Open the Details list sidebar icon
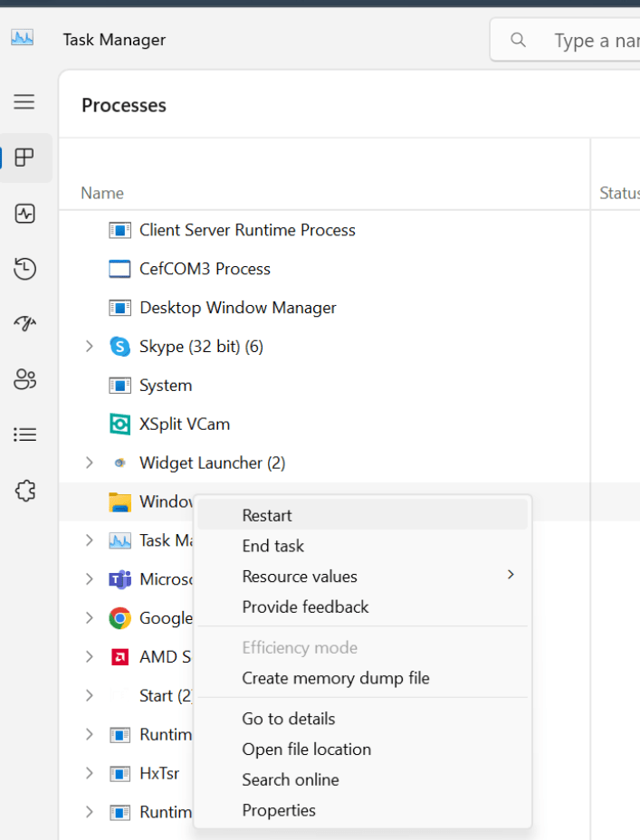The width and height of the screenshot is (640, 840). click(24, 434)
